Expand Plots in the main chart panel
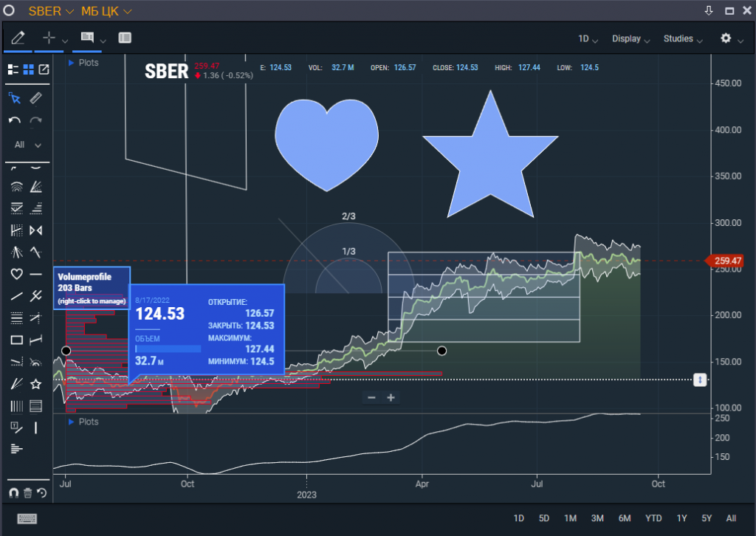 (x=84, y=63)
